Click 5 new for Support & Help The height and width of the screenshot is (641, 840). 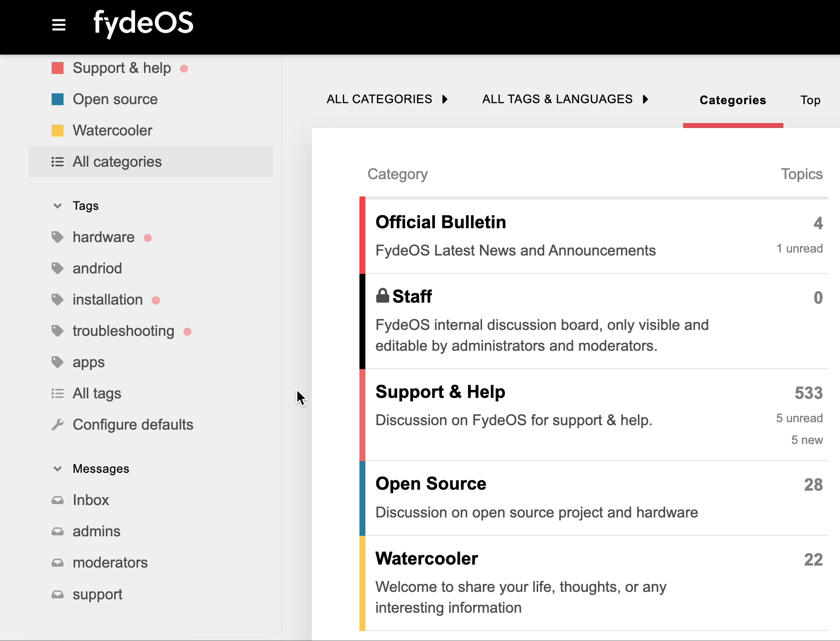pos(807,440)
